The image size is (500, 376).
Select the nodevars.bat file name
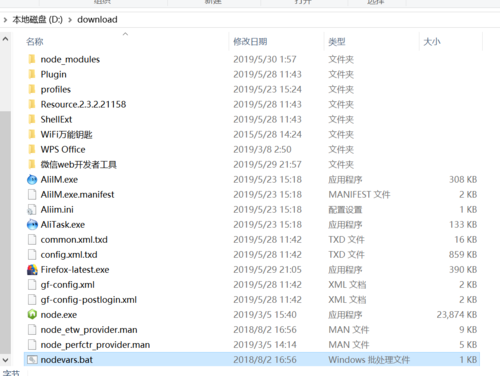click(x=67, y=360)
